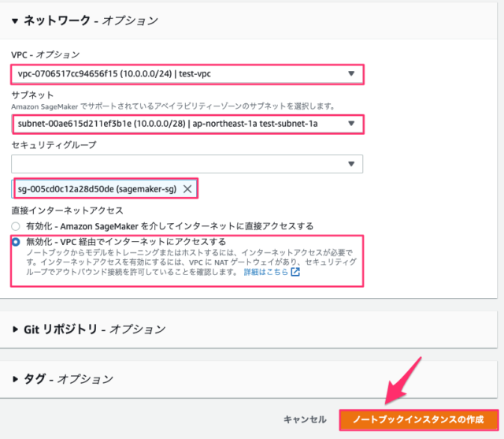Select 有効化 direct internet access radio

pyautogui.click(x=16, y=226)
